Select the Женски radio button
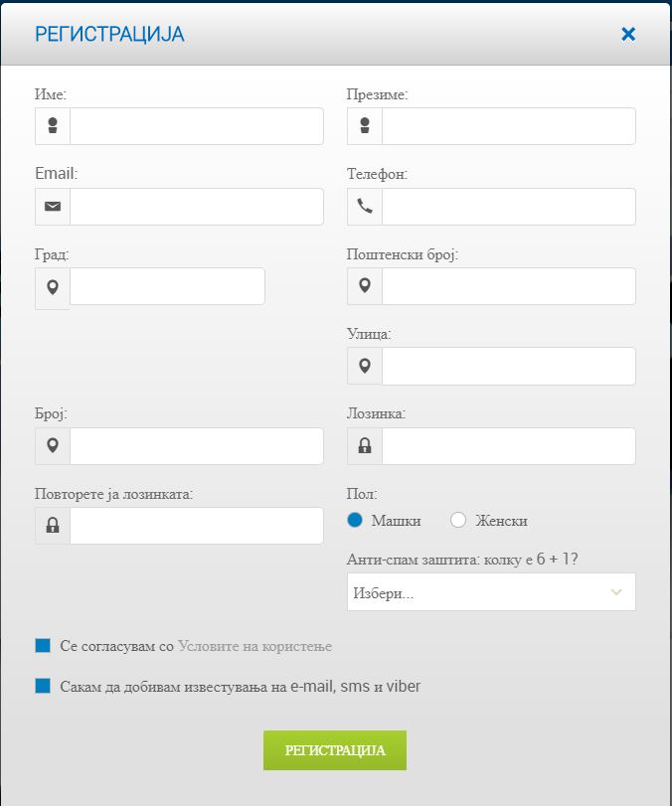The image size is (672, 806). click(x=457, y=520)
